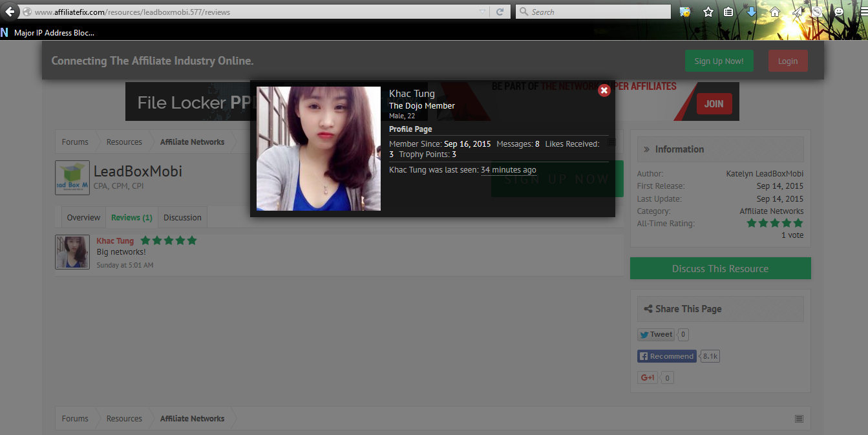This screenshot has width=868, height=435.
Task: Click the Share This Page icon
Action: click(x=648, y=309)
